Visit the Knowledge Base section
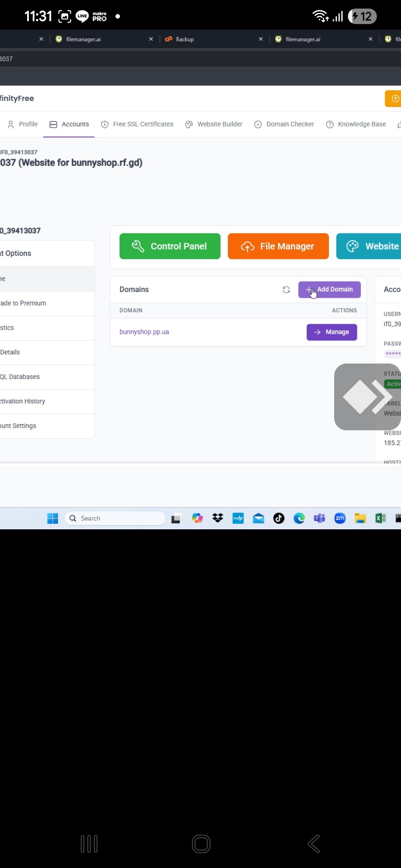 [356, 124]
